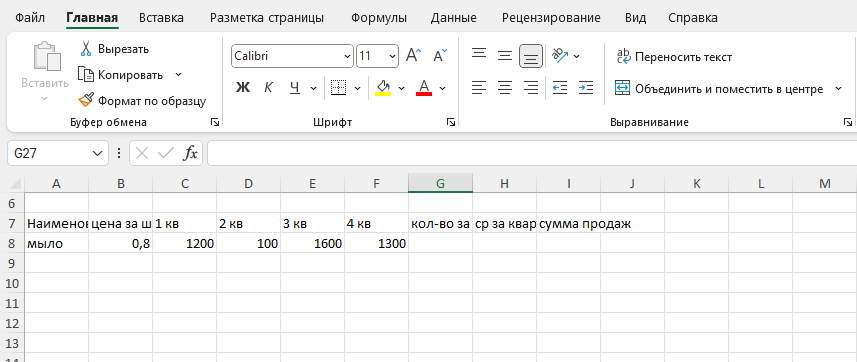Screen dimensions: 857x362
Task: Select cell with text мыло
Action: coord(57,243)
